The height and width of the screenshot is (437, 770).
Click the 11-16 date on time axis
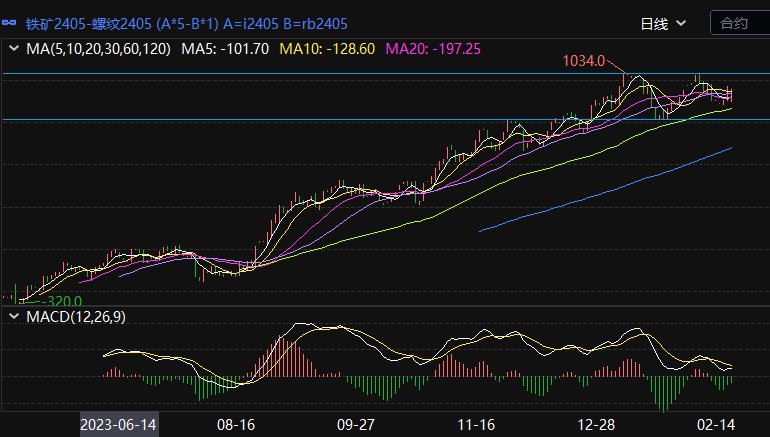tap(476, 425)
